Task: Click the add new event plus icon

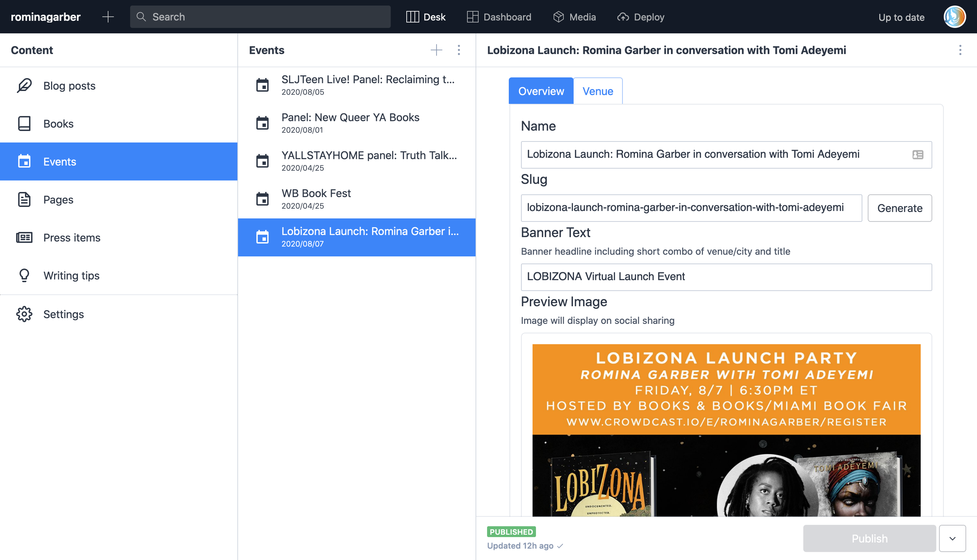Action: point(436,50)
